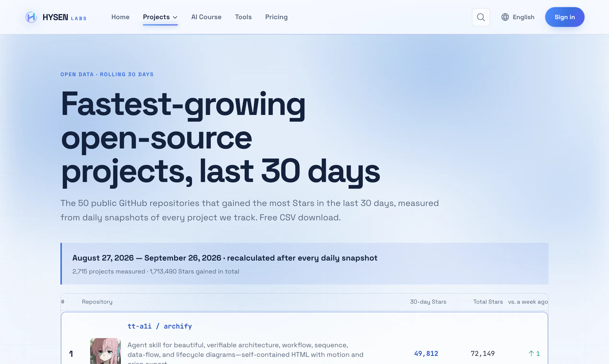
Task: Click the archify repository avatar thumbnail
Action: (105, 351)
